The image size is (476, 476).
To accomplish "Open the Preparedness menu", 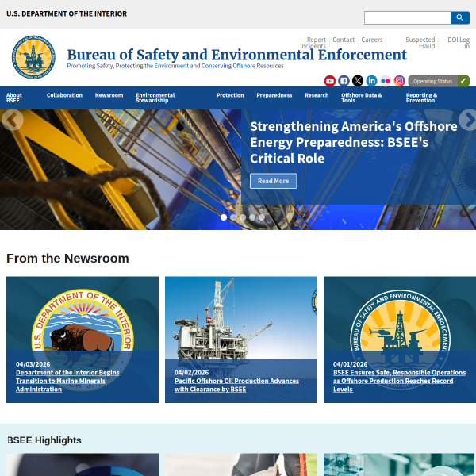I will (x=274, y=95).
